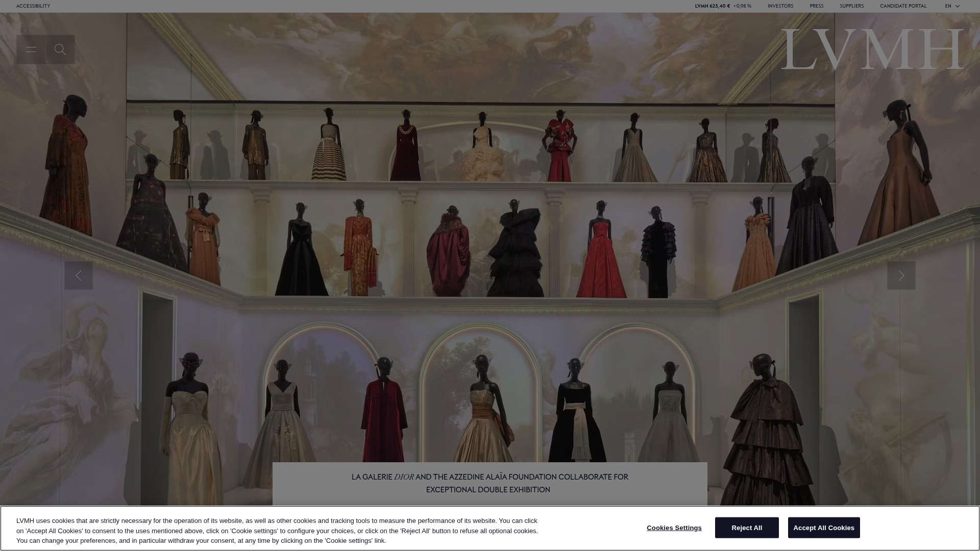Open Cookies Settings
The image size is (980, 551).
coord(674,528)
